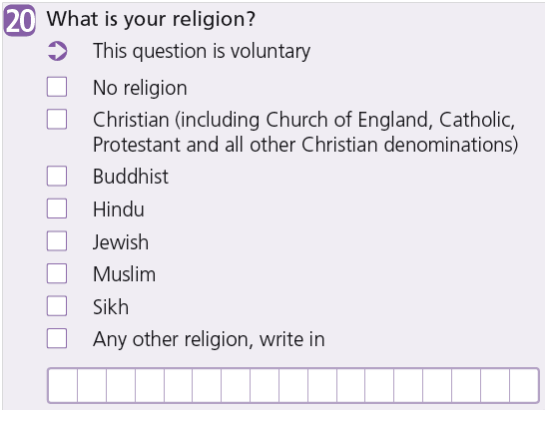Check the Muslim checkbox
Screen dimensions: 547x441
click(x=57, y=273)
